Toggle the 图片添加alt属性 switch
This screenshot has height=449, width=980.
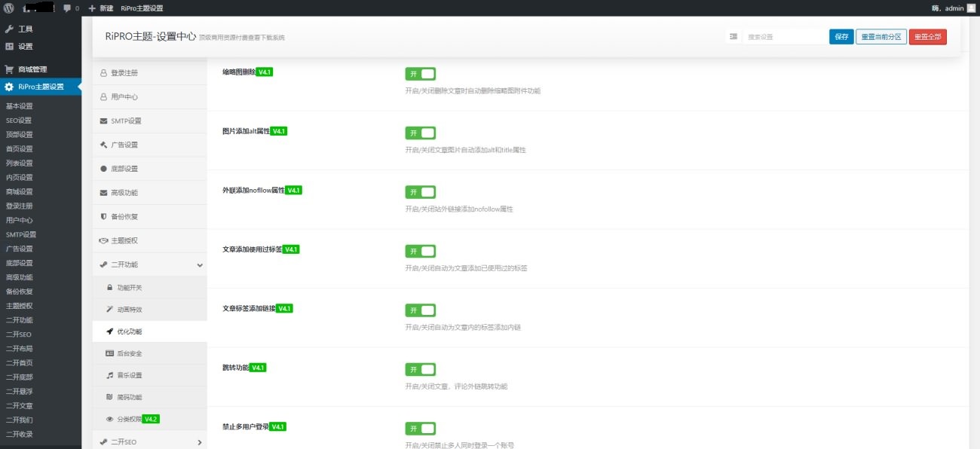[421, 133]
